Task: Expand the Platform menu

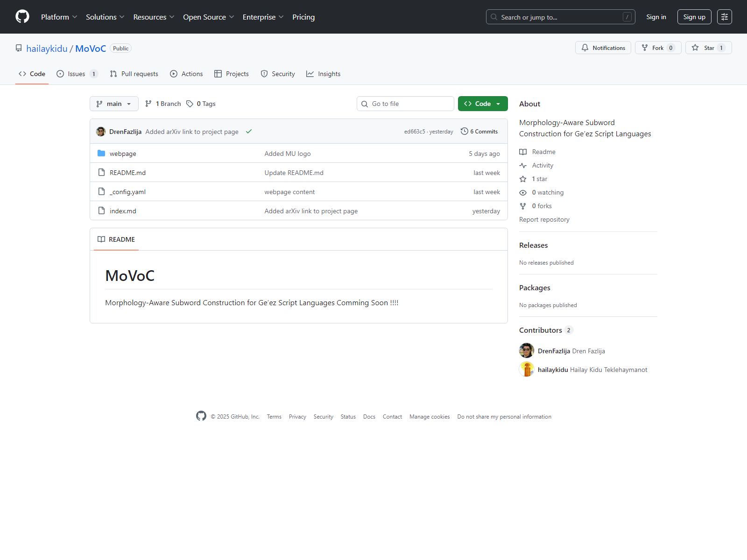Action: pos(59,17)
